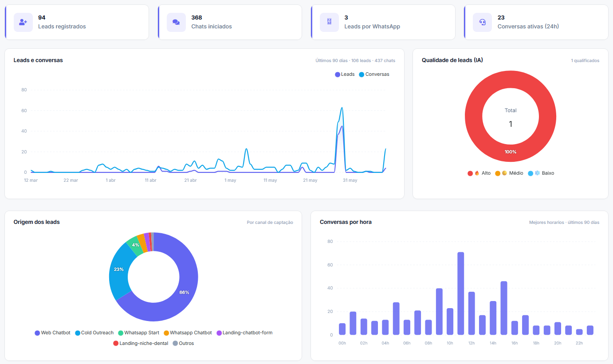Toggle Alto in lead quality legend
This screenshot has height=364, width=613.
[x=479, y=173]
